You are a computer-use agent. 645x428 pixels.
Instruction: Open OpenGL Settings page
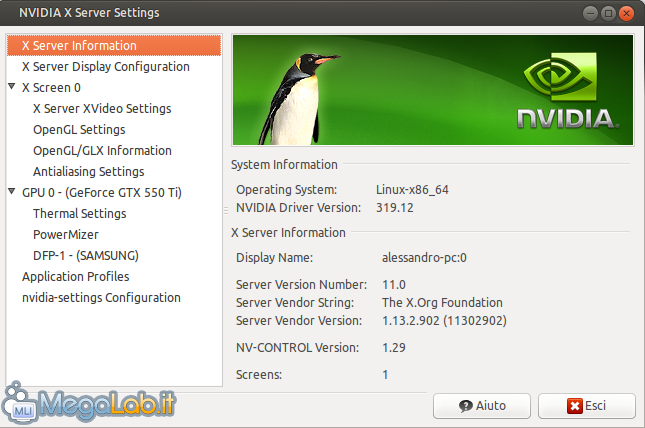[x=79, y=130]
